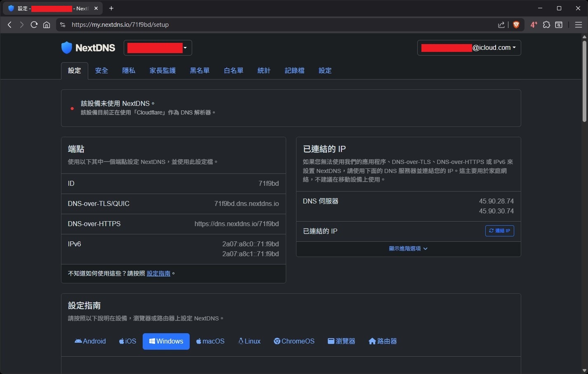588x374 pixels.
Task: Click the 該設備未使用 NextDNS status message
Action: pos(118,103)
